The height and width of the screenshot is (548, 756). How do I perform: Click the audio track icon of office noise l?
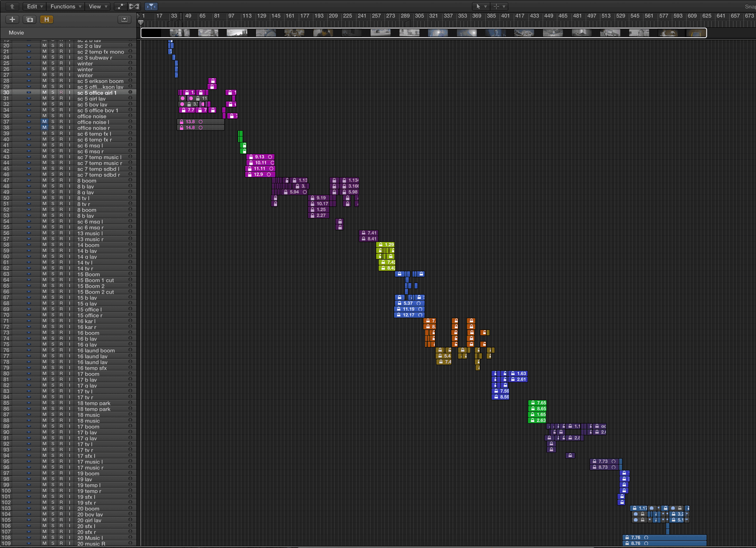click(29, 122)
